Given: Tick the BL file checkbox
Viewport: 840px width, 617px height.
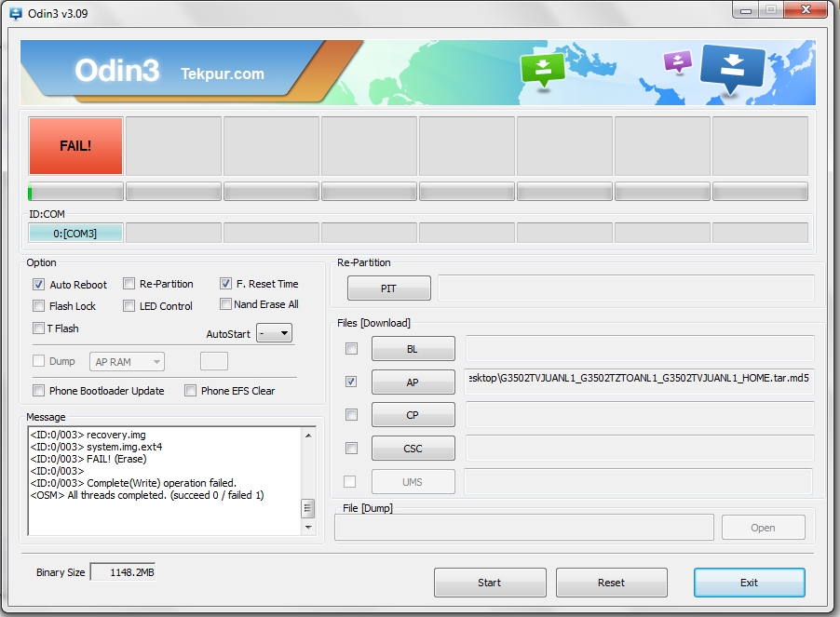Looking at the screenshot, I should pyautogui.click(x=351, y=349).
